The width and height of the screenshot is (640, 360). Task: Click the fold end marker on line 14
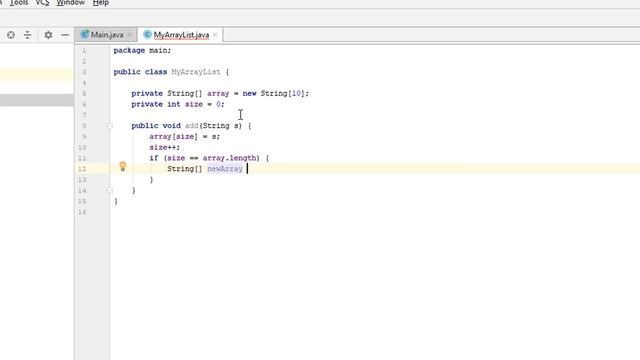tap(109, 190)
